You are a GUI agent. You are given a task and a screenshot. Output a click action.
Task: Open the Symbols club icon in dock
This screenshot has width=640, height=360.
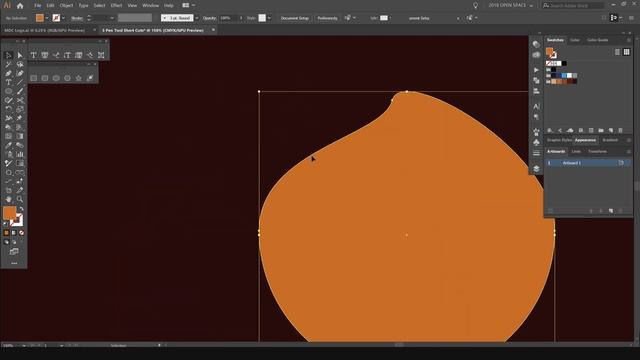(536, 142)
